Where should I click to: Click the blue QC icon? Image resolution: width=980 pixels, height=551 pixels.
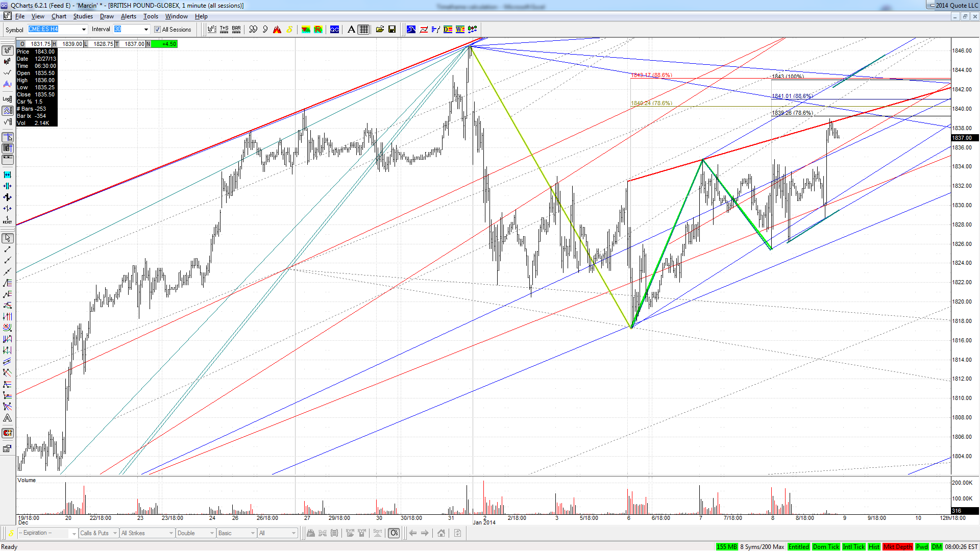coord(334,30)
